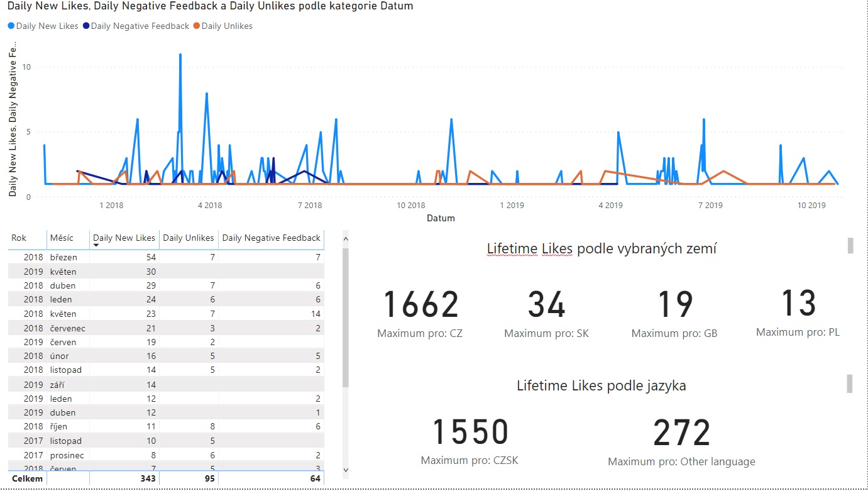Click the Celkem total row label
868x491 pixels.
coord(27,479)
